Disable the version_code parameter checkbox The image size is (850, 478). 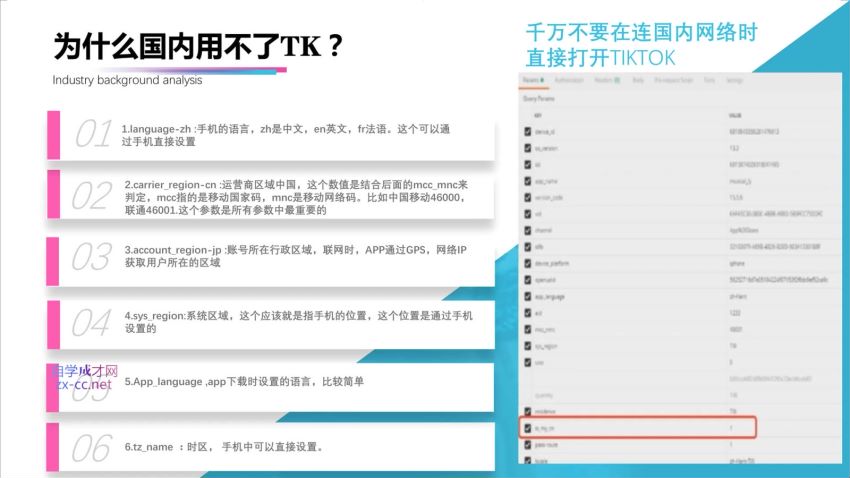527,197
